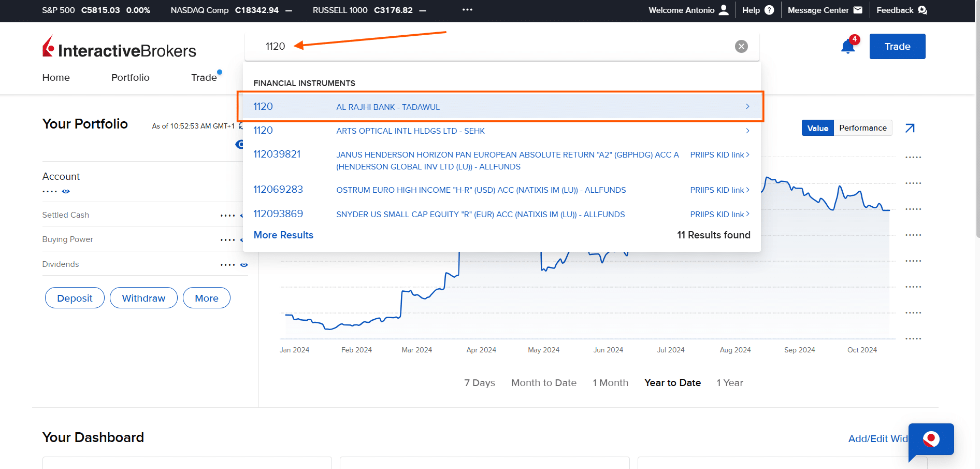
Task: Switch chart to Value view
Action: pos(817,128)
